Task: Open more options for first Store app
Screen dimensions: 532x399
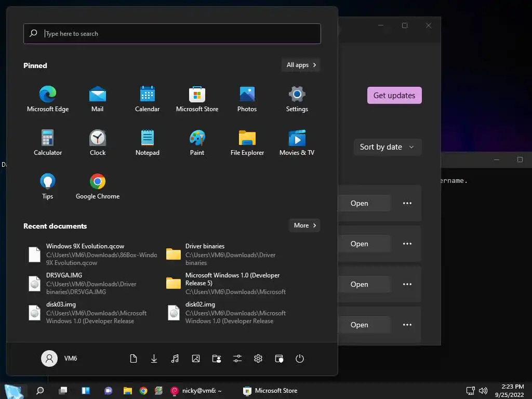Action: [407, 203]
